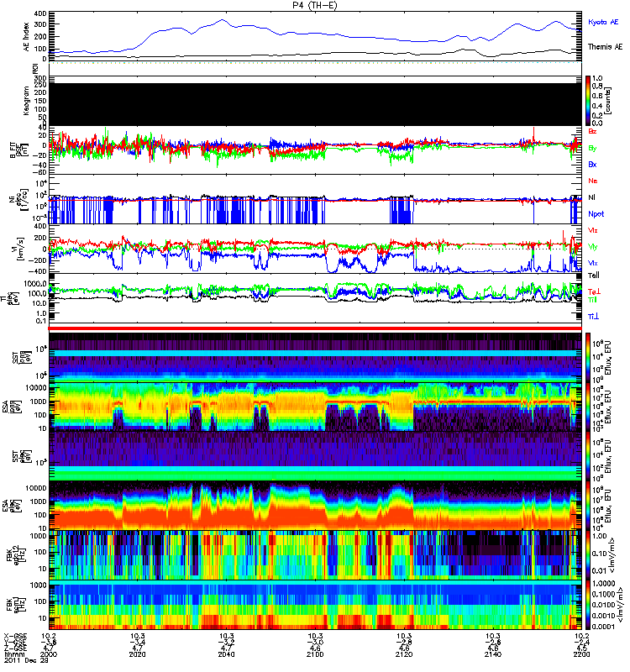The image size is (630, 672).
Task: Click the red Viz velocity legend label
Action: tap(593, 230)
